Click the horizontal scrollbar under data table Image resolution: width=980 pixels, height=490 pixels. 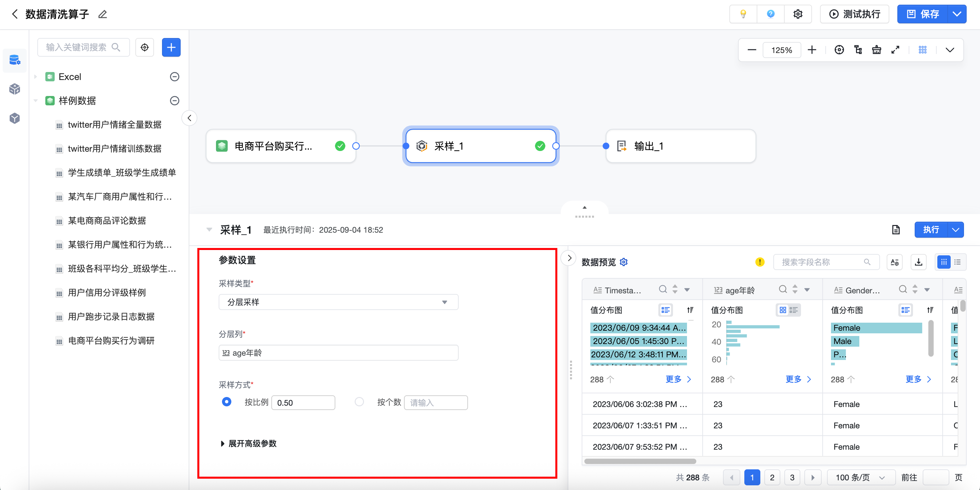640,461
